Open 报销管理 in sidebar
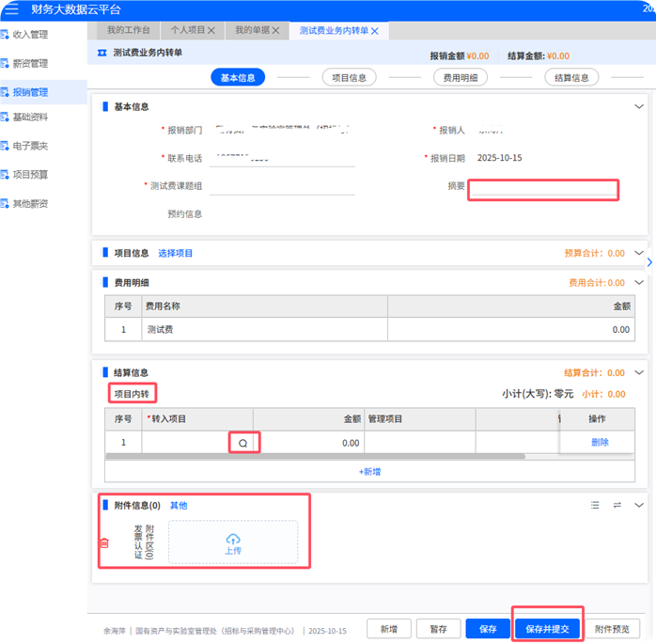656x644 pixels. [30, 92]
